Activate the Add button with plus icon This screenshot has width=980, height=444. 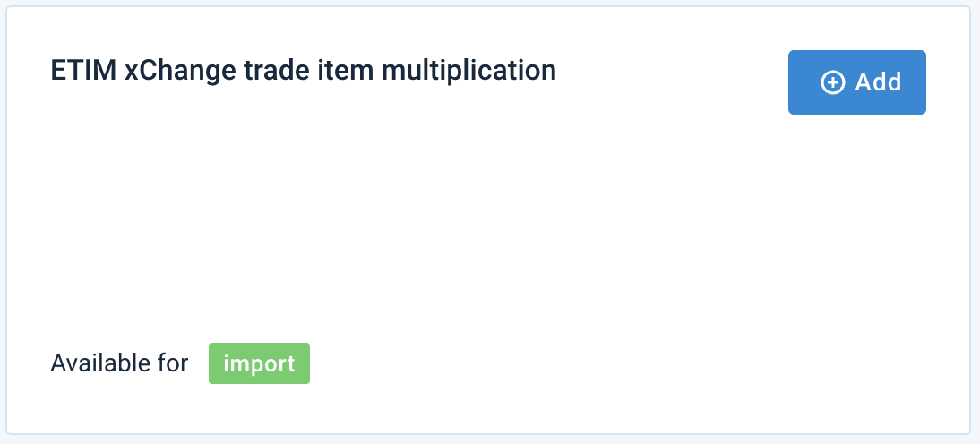tap(856, 82)
